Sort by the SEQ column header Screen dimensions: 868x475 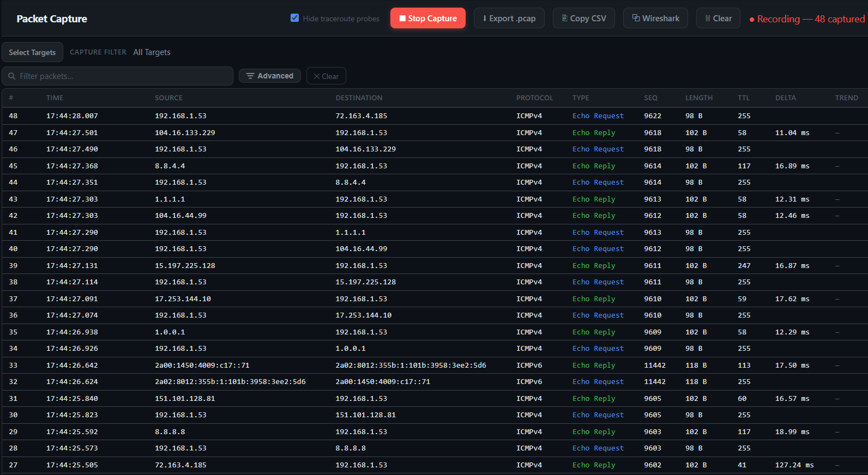click(650, 98)
